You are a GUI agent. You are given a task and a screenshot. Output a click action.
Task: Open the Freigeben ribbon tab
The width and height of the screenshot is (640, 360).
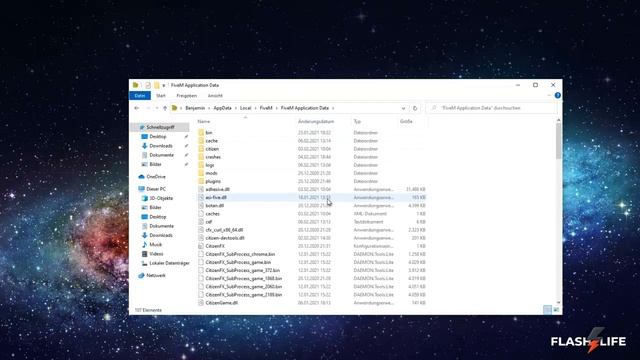[x=187, y=96]
